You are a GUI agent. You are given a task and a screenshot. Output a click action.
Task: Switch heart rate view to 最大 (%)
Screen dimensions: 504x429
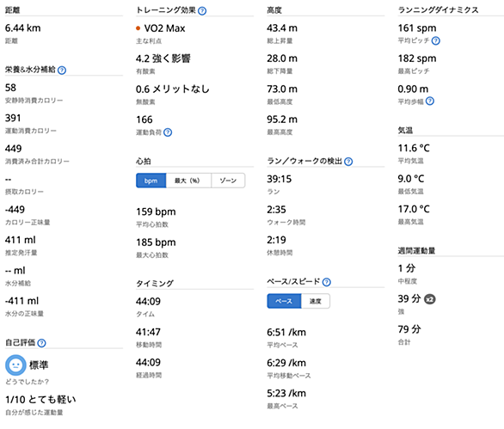coord(188,181)
